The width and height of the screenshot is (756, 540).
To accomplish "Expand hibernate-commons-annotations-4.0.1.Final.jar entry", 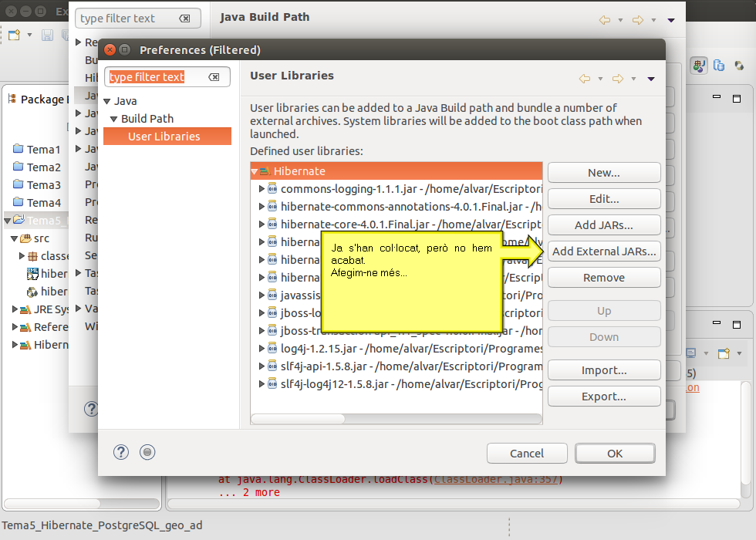I will (x=262, y=207).
